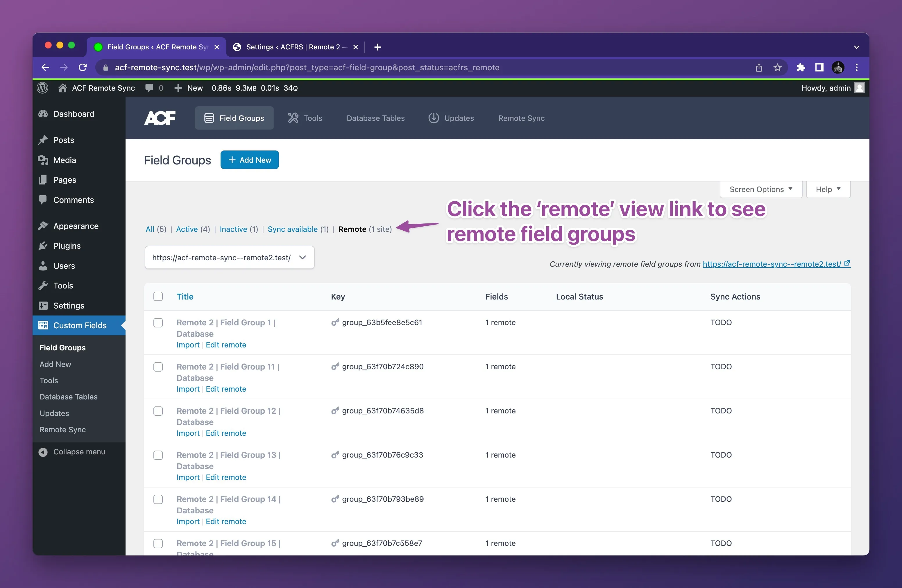902x588 pixels.
Task: Open the Chrome profile avatar
Action: (x=838, y=67)
